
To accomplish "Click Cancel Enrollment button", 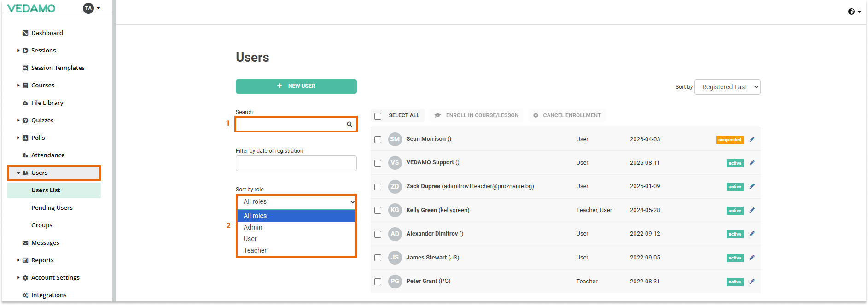I will 567,115.
